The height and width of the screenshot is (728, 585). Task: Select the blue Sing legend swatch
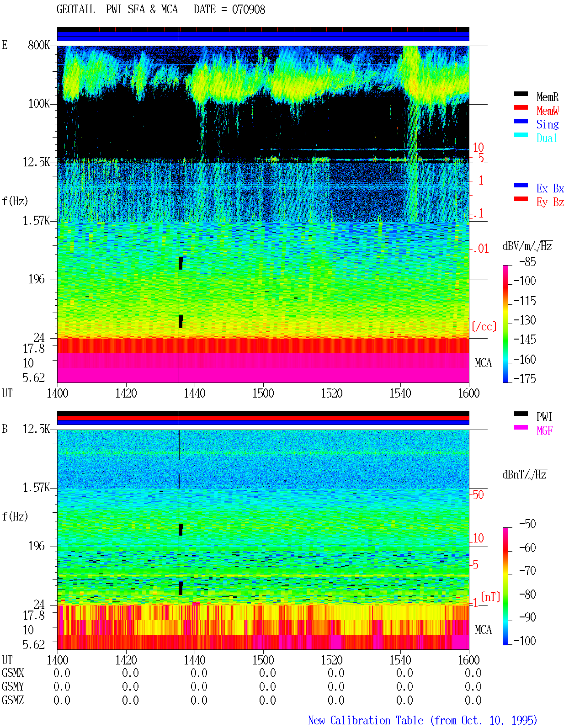pos(521,121)
